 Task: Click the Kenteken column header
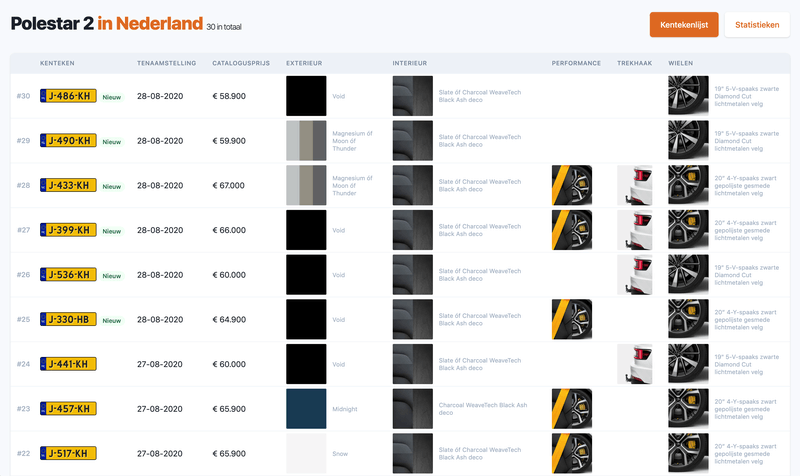pos(57,63)
